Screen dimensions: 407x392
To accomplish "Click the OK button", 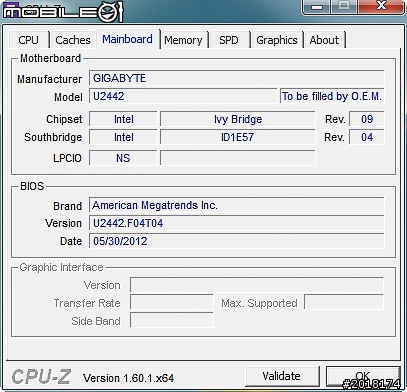I will pos(363,376).
